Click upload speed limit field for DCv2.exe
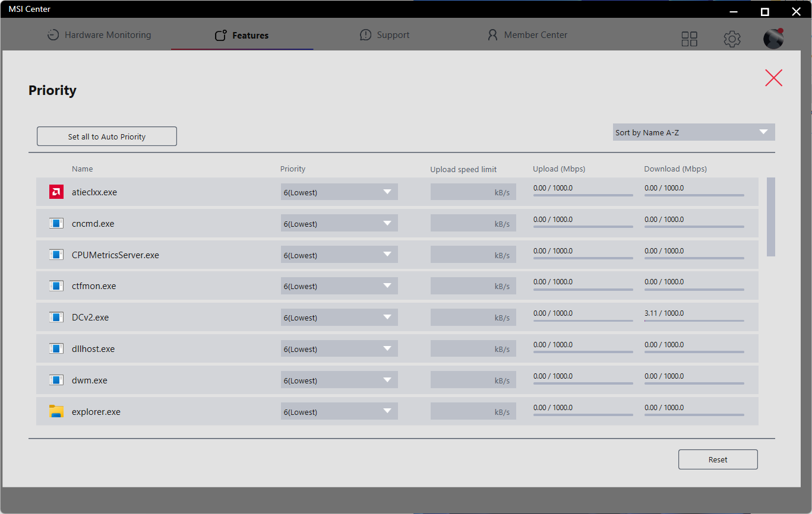 (x=473, y=318)
